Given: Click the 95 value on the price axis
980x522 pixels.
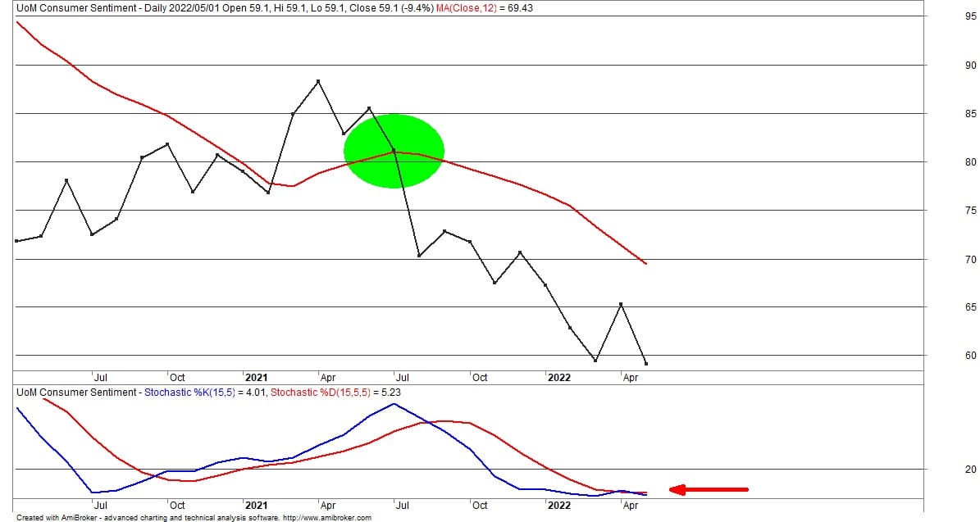Looking at the screenshot, I should [x=970, y=16].
